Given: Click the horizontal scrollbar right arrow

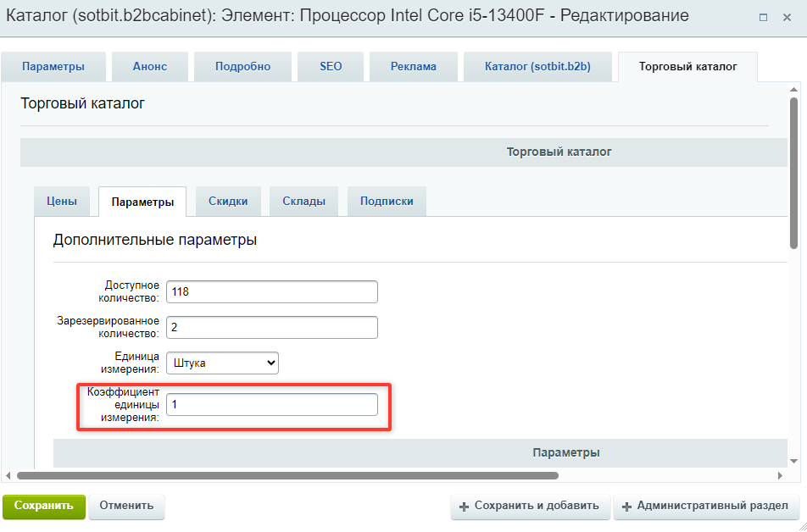Looking at the screenshot, I should 780,476.
